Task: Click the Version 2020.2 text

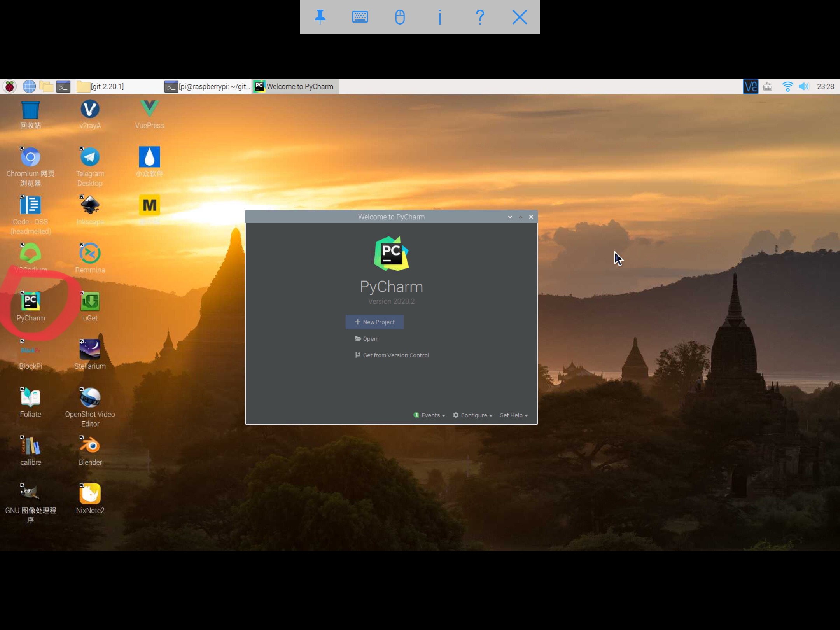Action: [391, 301]
